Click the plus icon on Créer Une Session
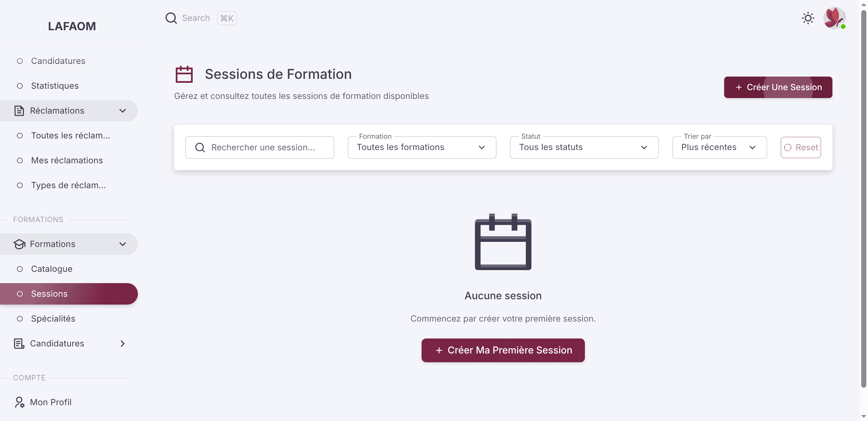The height and width of the screenshot is (421, 868). coord(738,87)
